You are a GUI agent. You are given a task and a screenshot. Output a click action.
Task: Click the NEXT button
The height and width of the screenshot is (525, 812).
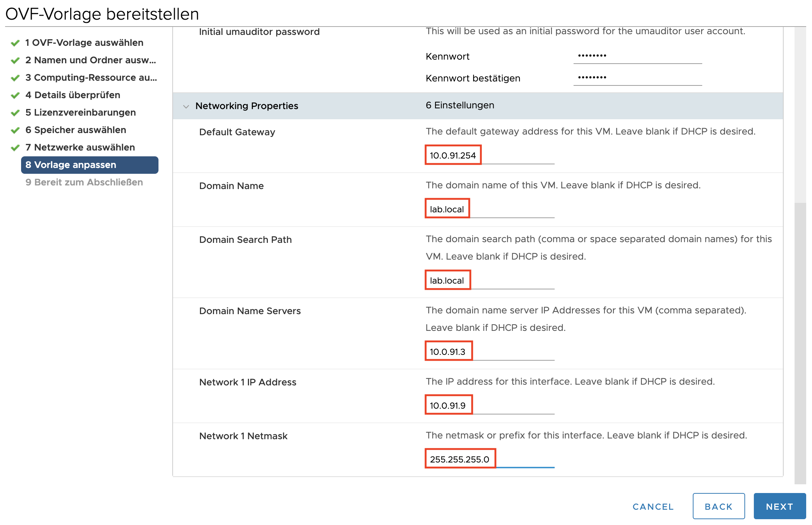coord(780,506)
